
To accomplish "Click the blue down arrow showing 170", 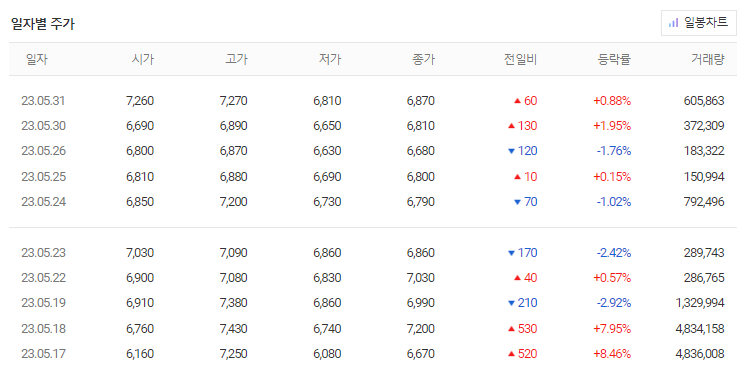I will pyautogui.click(x=511, y=253).
